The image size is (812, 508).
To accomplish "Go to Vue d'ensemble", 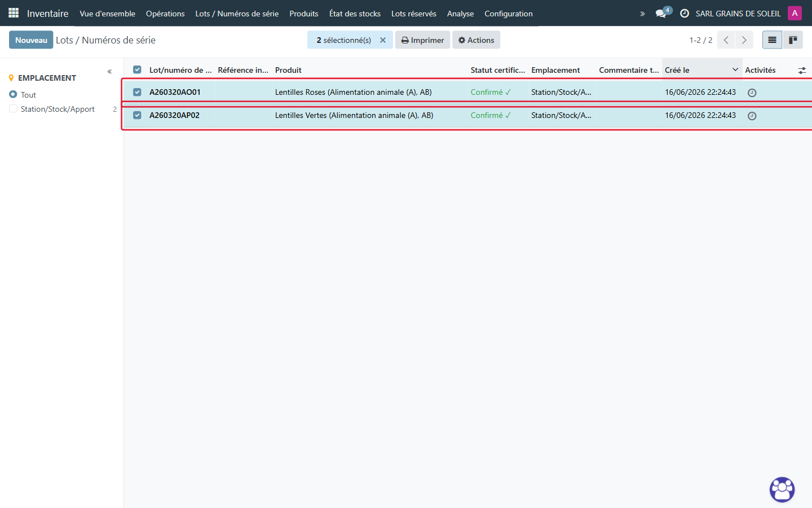I will tap(107, 14).
